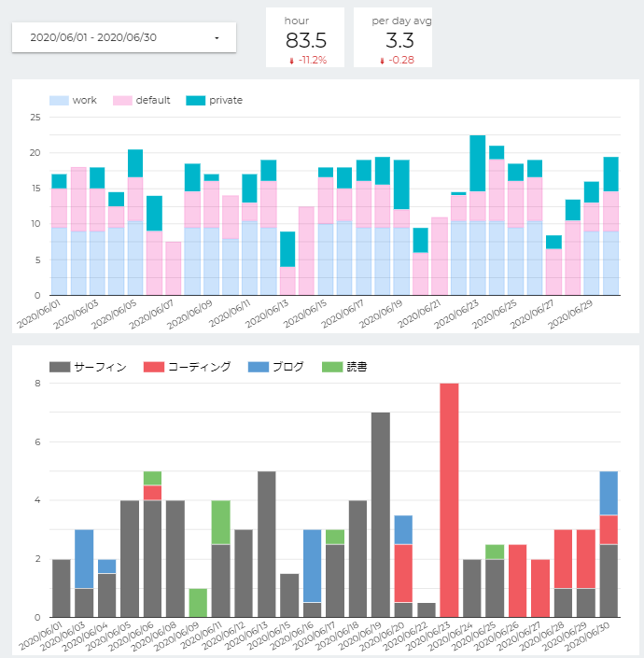The image size is (644, 658).
Task: Click the サーフィン legend label
Action: coord(100,367)
